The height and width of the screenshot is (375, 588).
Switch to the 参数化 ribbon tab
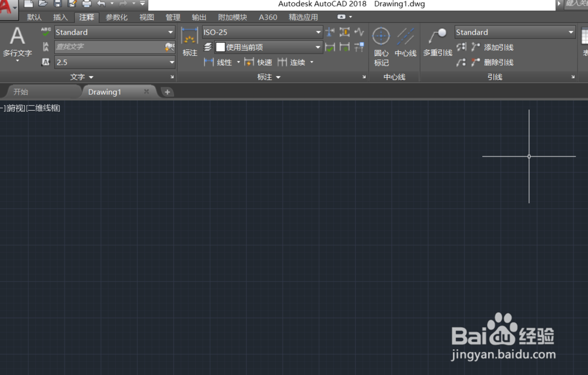[116, 17]
